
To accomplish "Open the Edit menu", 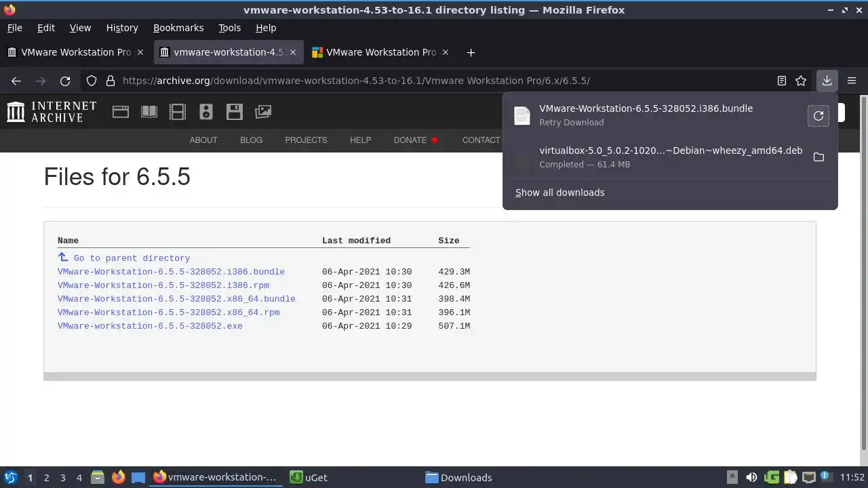I will [46, 28].
